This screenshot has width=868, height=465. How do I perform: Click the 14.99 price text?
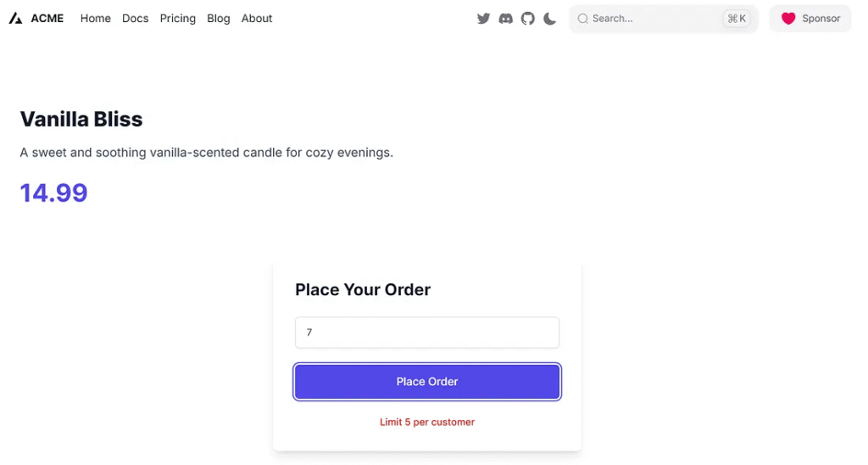(54, 193)
